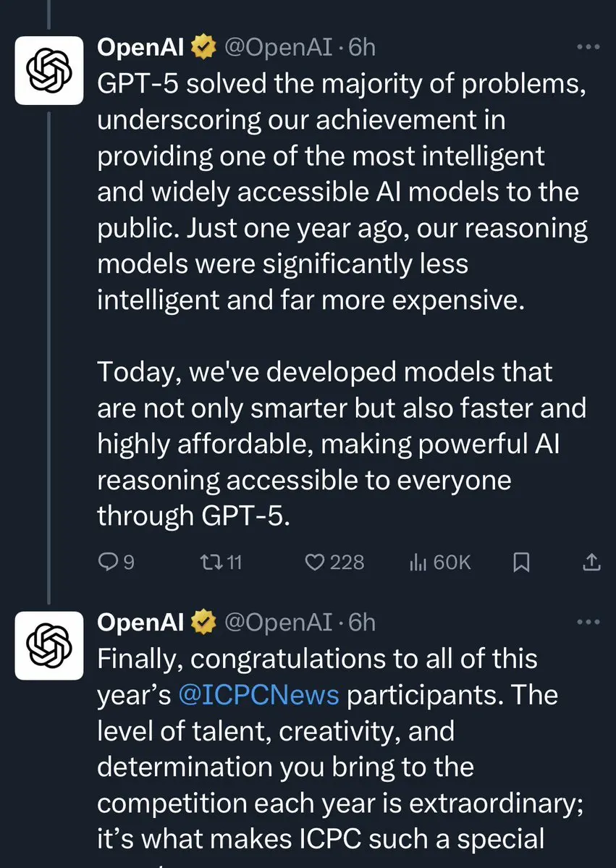This screenshot has height=868, width=616.
Task: View analytics showing 60K views
Action: (x=439, y=562)
